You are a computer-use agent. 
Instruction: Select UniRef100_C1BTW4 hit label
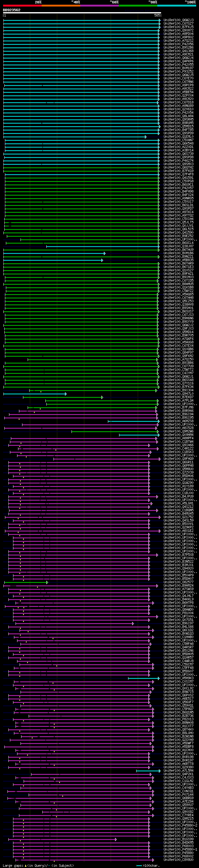tap(178, 442)
